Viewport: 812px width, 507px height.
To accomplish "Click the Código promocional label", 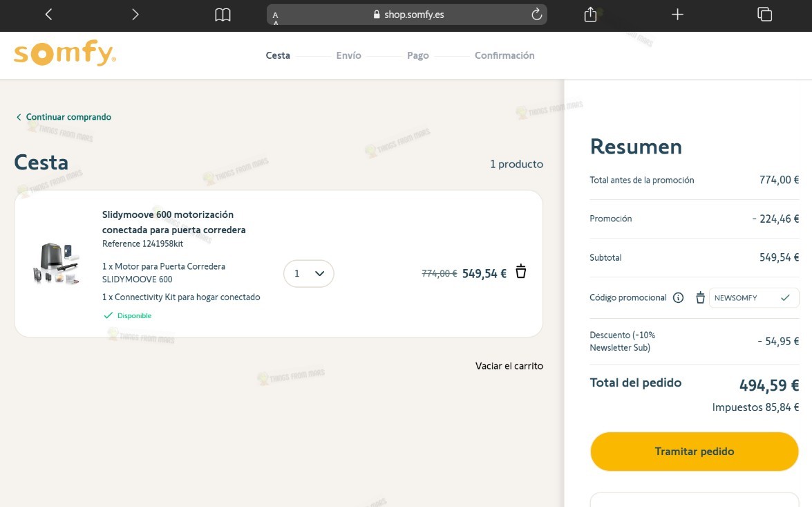I will pyautogui.click(x=628, y=297).
